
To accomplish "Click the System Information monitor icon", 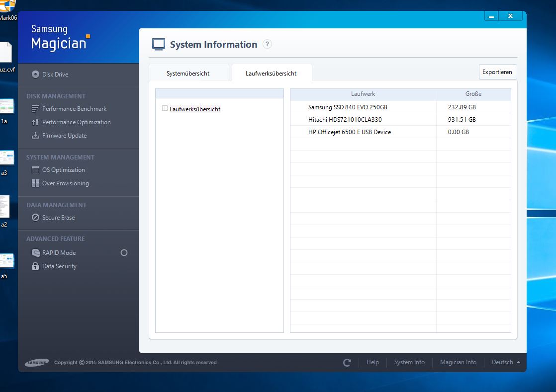I will point(159,44).
